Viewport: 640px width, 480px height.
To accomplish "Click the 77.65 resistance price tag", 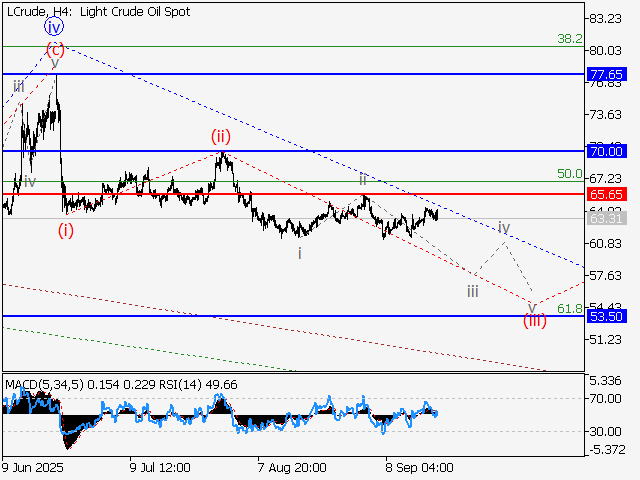I will point(607,75).
